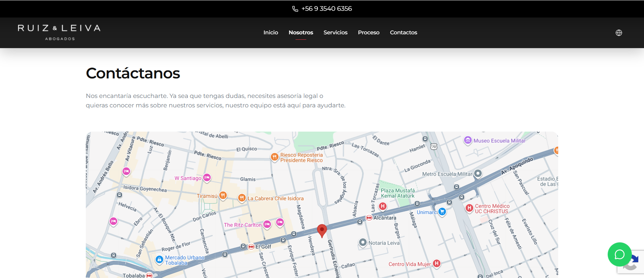Click La Gioconda street label
This screenshot has height=278, width=644.
[417, 166]
